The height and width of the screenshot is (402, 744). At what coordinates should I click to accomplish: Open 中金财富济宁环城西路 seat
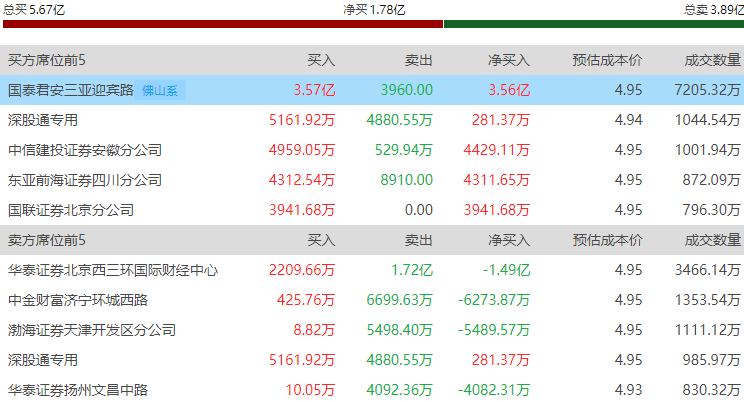click(x=78, y=300)
